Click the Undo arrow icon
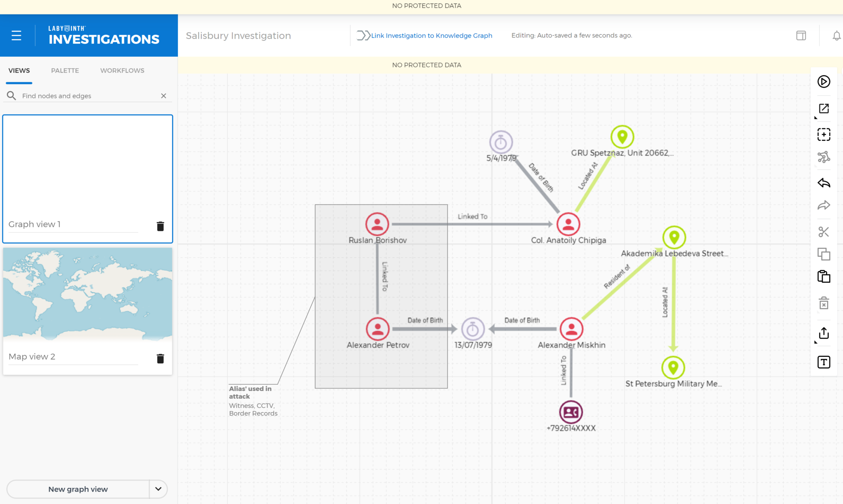The width and height of the screenshot is (843, 504). 824,183
